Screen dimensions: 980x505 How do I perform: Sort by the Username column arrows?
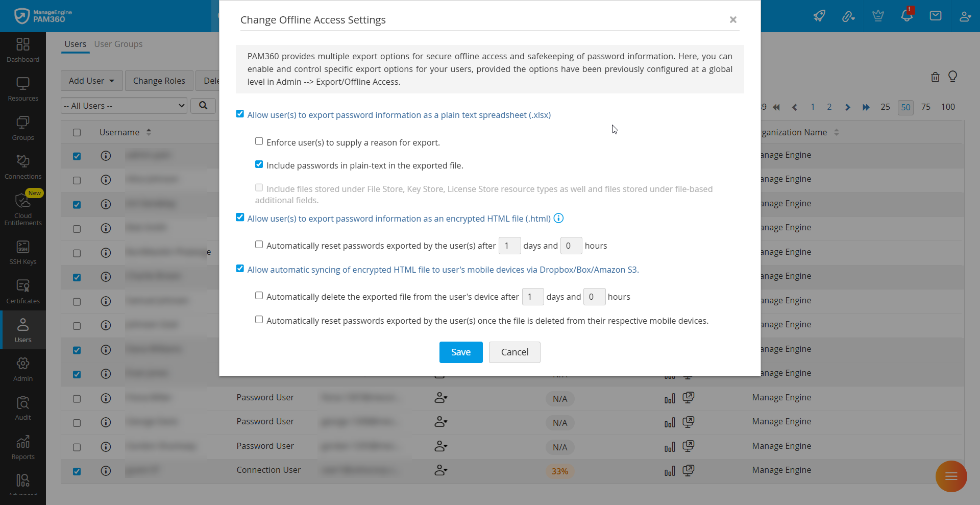click(149, 132)
